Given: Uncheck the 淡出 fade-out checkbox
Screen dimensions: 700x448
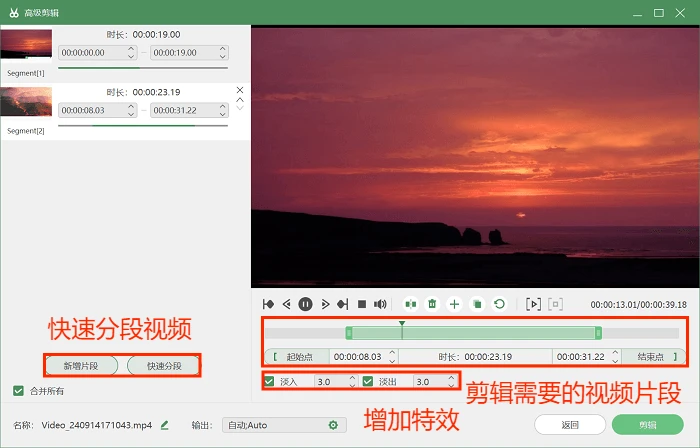Looking at the screenshot, I should 368,382.
